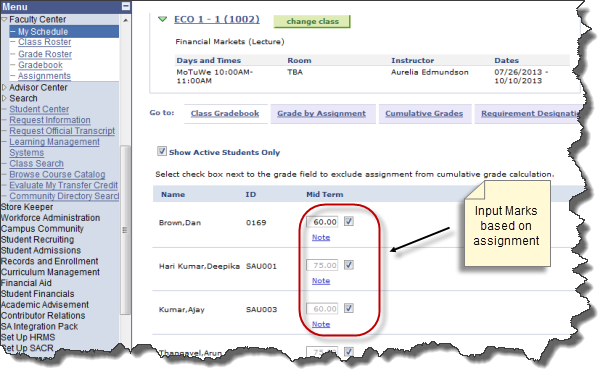Open Contributor Relations menu item
This screenshot has width=615, height=385.
tap(43, 316)
